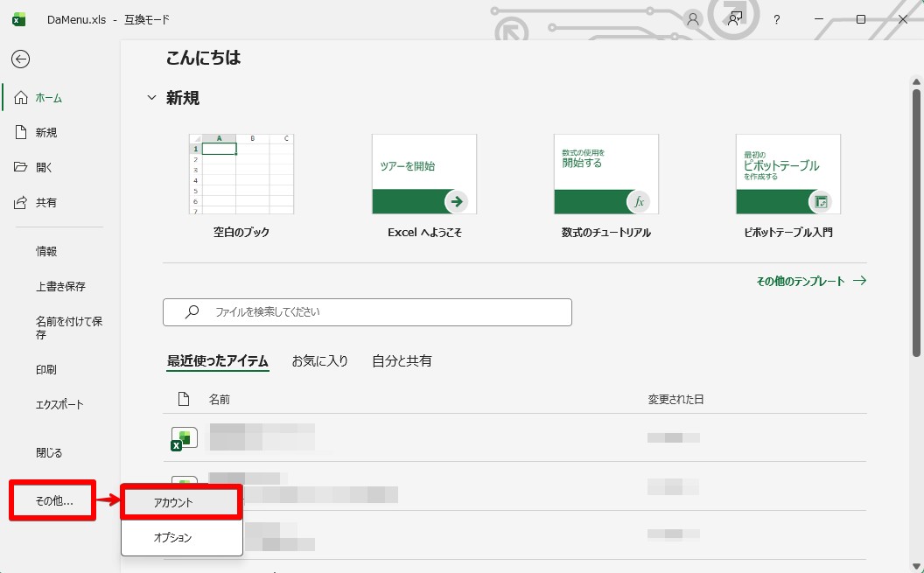This screenshot has width=924, height=573.
Task: Select アカウント from the popup menu
Action: (x=181, y=502)
